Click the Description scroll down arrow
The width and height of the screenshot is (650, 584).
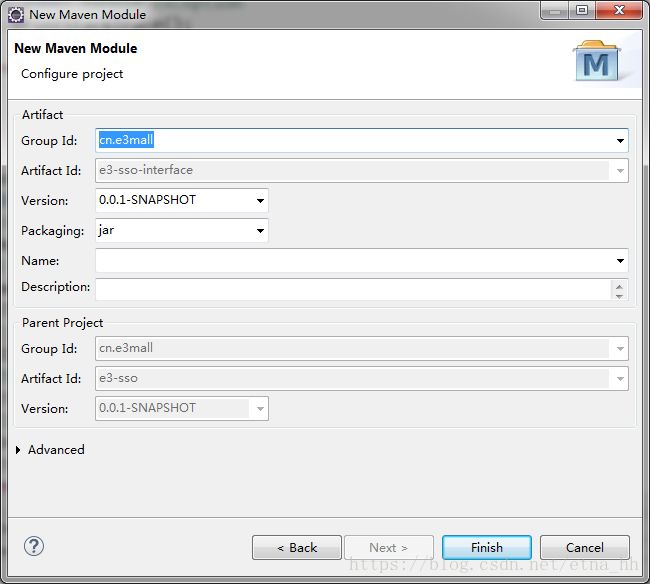619,296
